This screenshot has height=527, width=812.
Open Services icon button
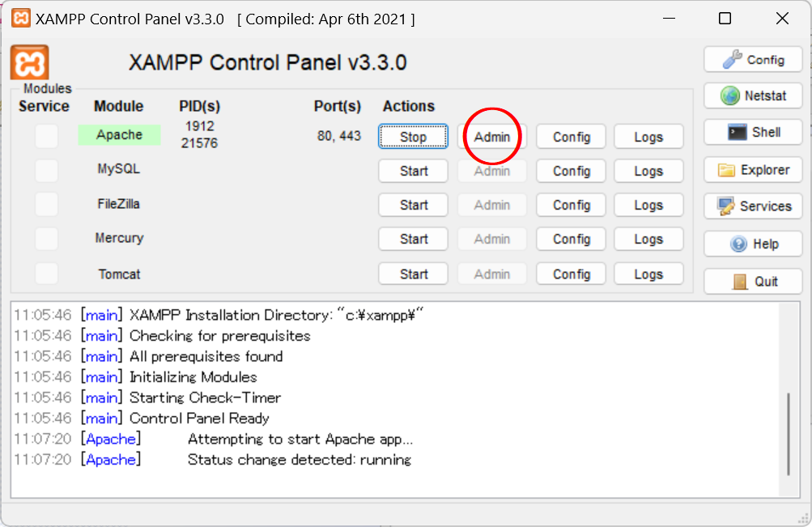(753, 206)
